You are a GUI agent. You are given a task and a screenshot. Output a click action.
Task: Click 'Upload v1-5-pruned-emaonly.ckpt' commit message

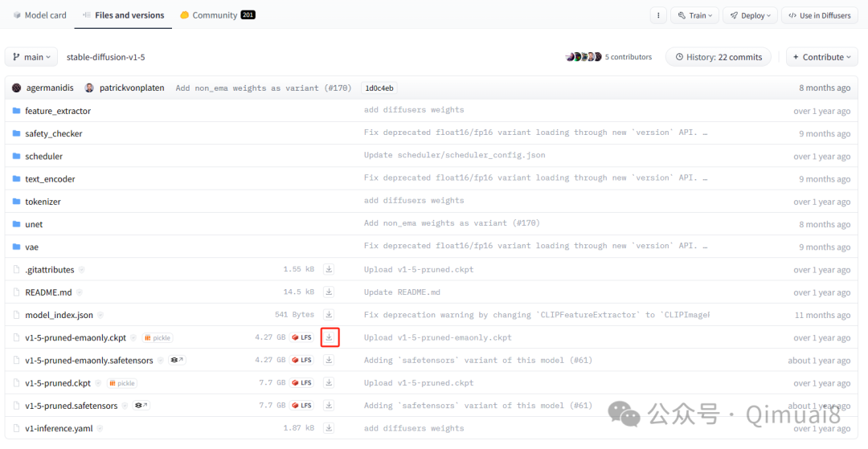pyautogui.click(x=438, y=337)
